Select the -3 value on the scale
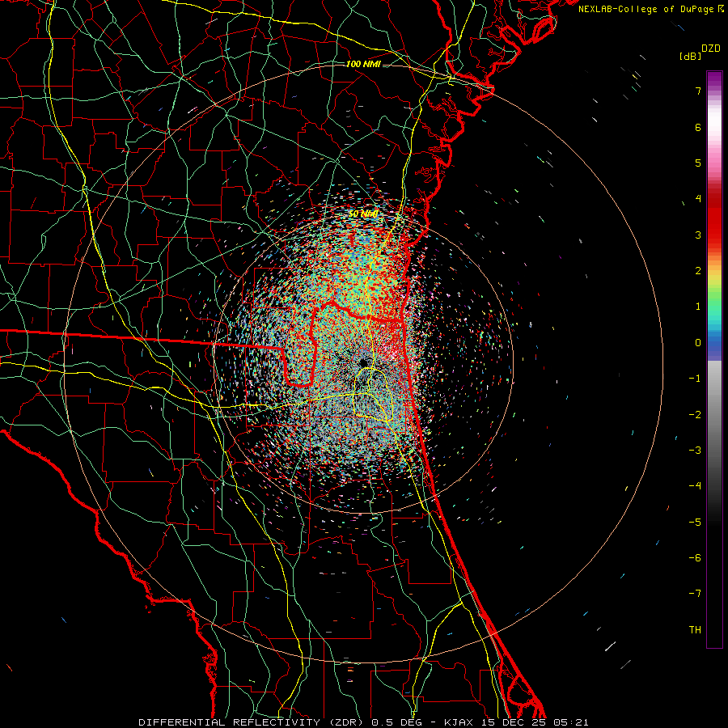Screen dimensions: 728x728 (x=695, y=451)
